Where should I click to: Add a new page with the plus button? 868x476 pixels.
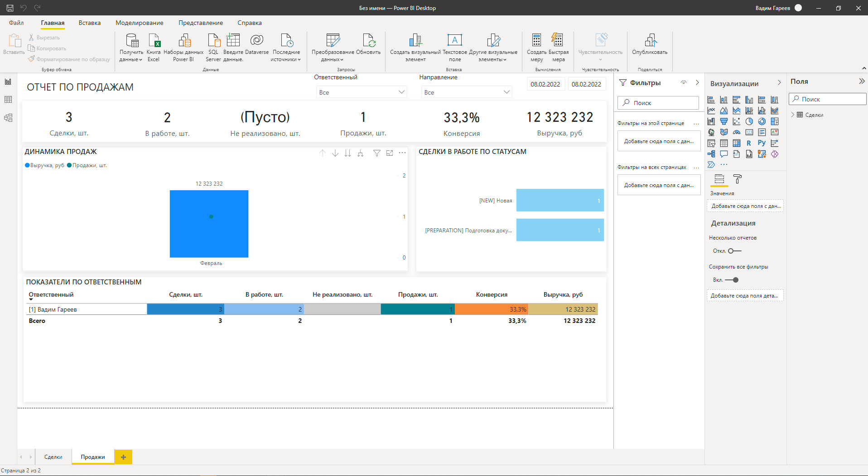coord(123,457)
